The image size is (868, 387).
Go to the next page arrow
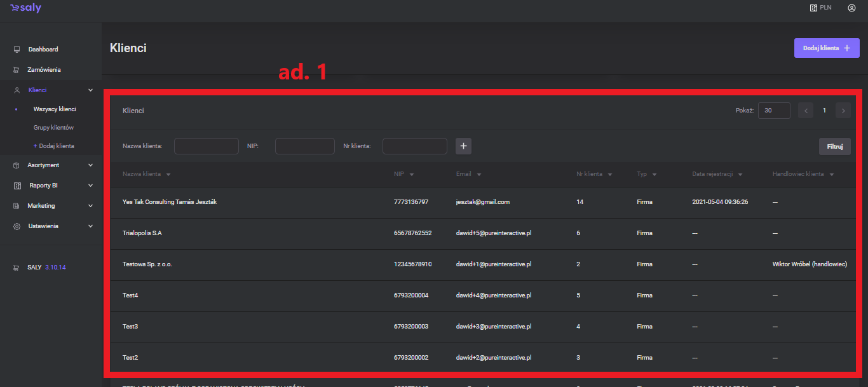pos(843,111)
